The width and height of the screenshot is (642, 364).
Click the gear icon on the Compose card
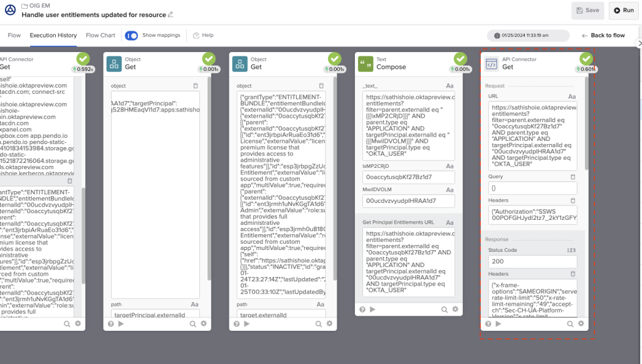[x=455, y=309]
